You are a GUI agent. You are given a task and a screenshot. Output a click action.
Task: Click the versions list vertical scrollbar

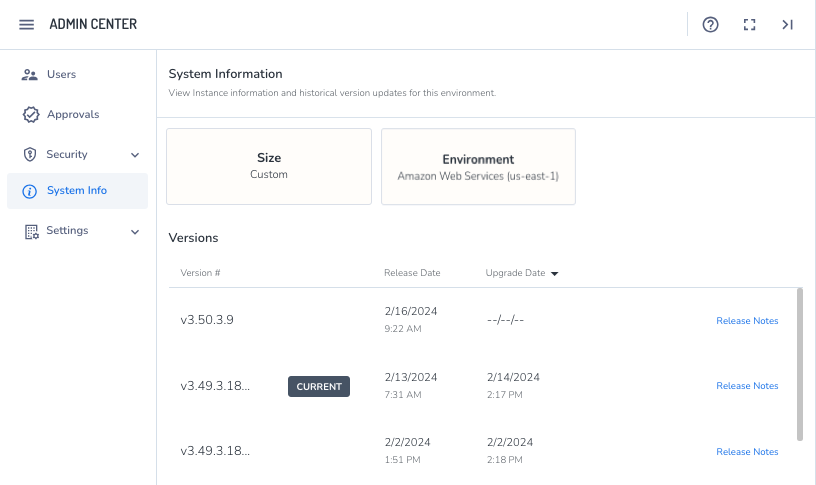tap(799, 364)
